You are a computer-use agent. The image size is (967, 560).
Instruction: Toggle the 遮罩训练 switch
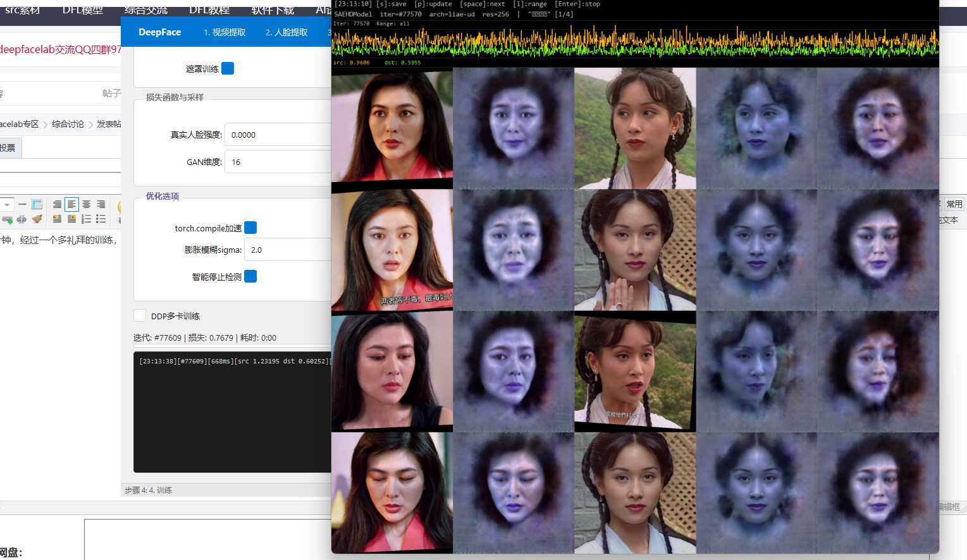point(228,68)
